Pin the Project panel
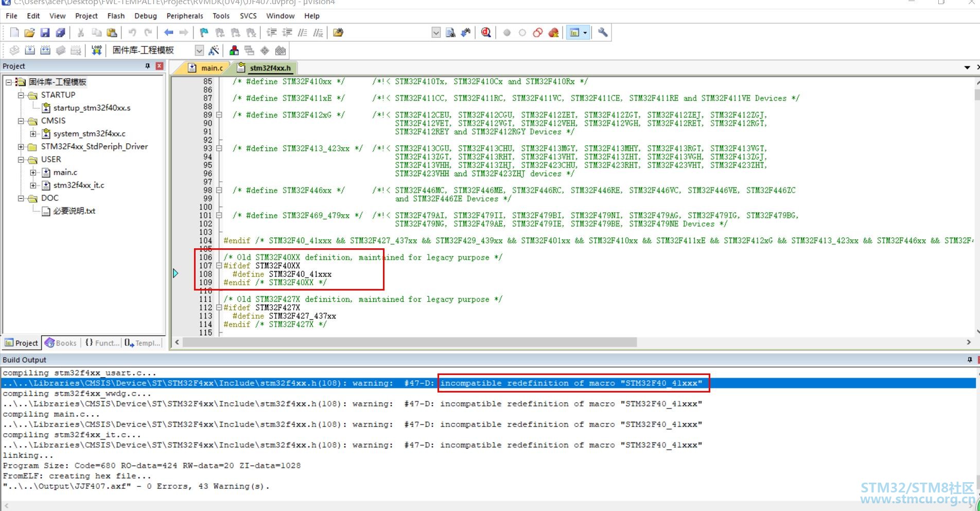 pyautogui.click(x=148, y=66)
